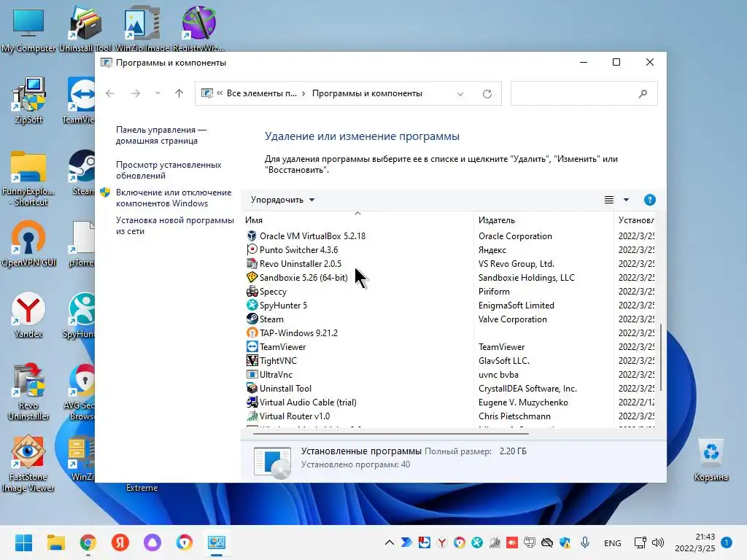Select the OpenVPN GUI desktop icon
Screen dimensions: 747x560
28,244
